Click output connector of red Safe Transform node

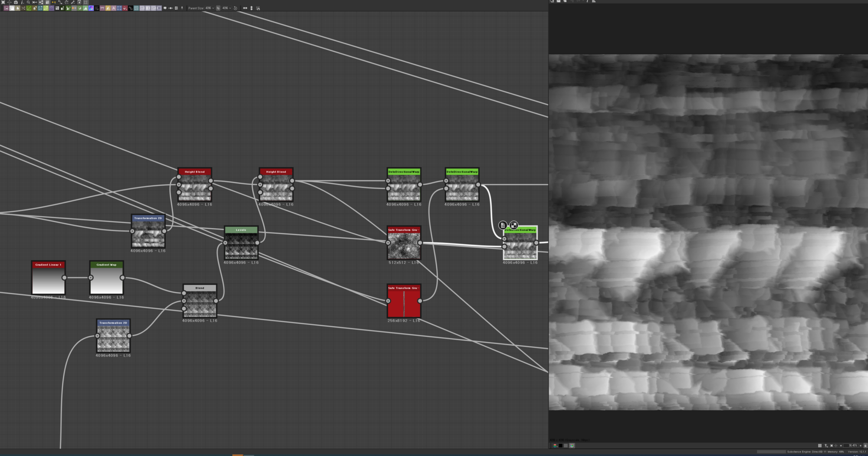pos(420,301)
